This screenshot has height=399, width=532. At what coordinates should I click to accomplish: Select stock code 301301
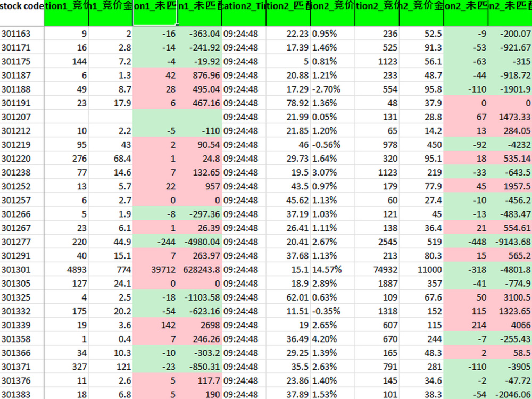click(22, 270)
